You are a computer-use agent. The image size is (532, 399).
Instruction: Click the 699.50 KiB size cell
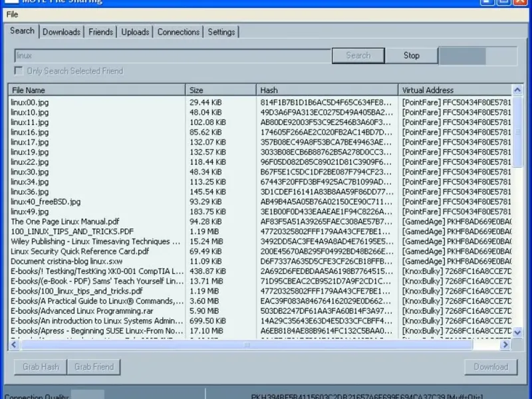tap(207, 321)
